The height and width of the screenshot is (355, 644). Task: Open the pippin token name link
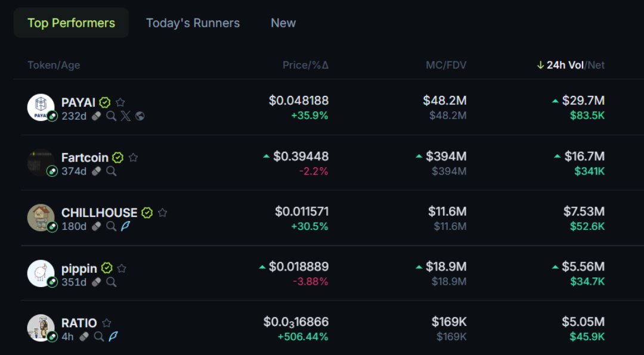pos(79,268)
